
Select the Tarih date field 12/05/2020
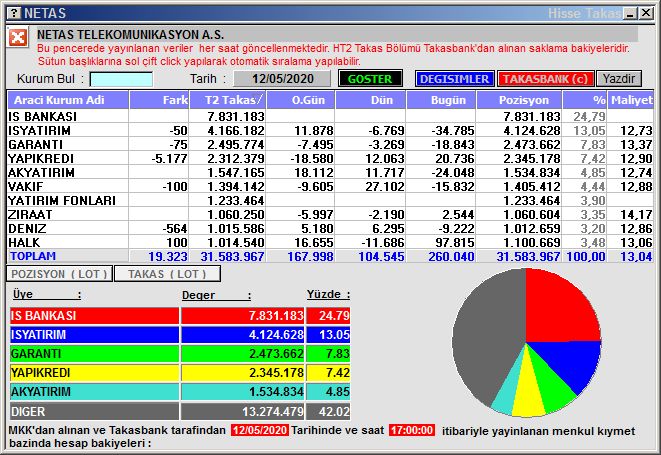coord(282,79)
